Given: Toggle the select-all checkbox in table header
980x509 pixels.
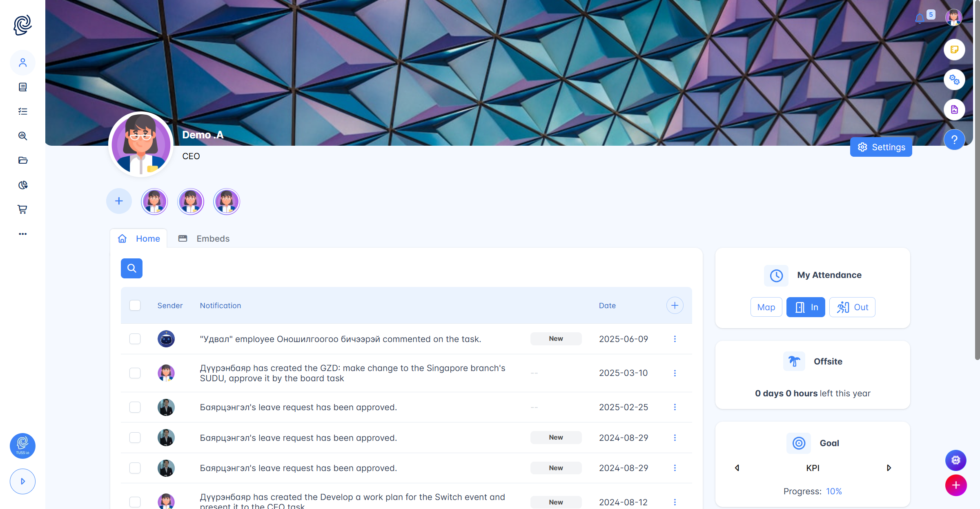Looking at the screenshot, I should (135, 305).
